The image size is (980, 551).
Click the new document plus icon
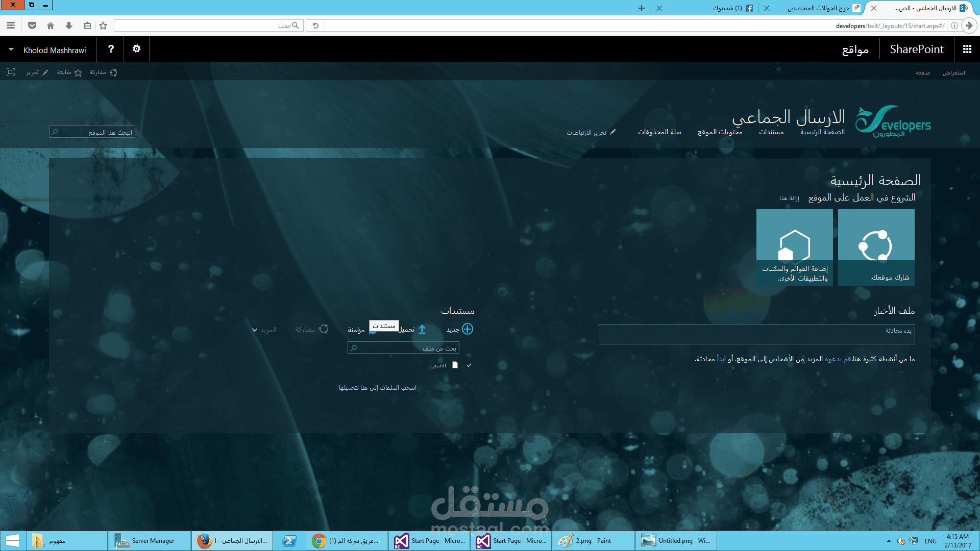pos(468,329)
